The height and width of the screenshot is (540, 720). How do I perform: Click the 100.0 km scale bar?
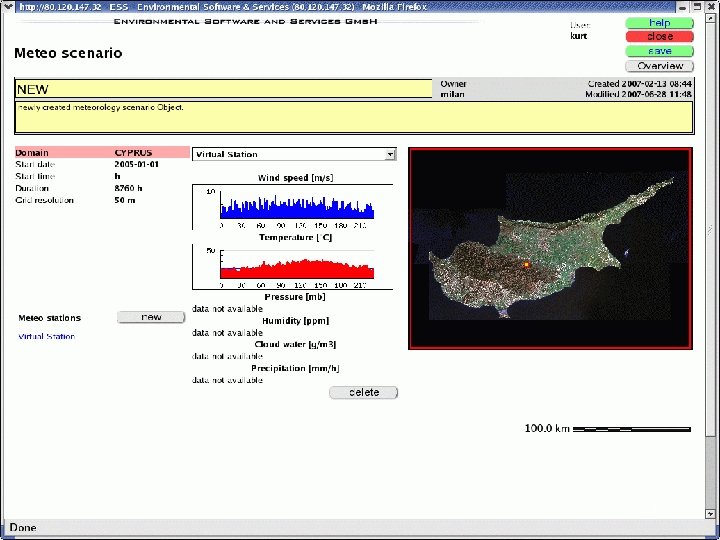coord(632,429)
